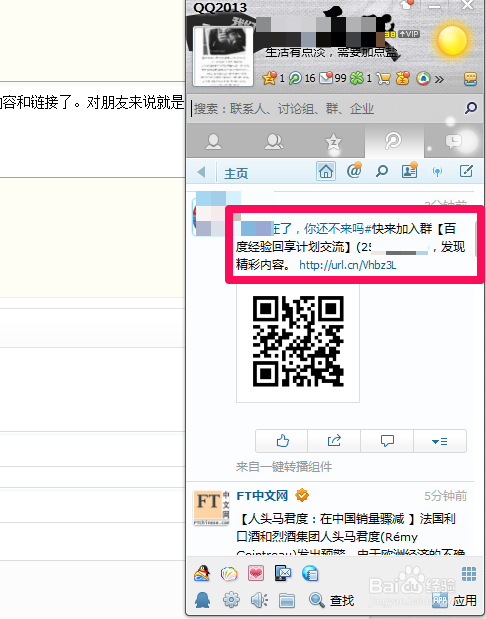This screenshot has width=486, height=619.
Task: Switch to the Contacts tab
Action: pyautogui.click(x=214, y=141)
